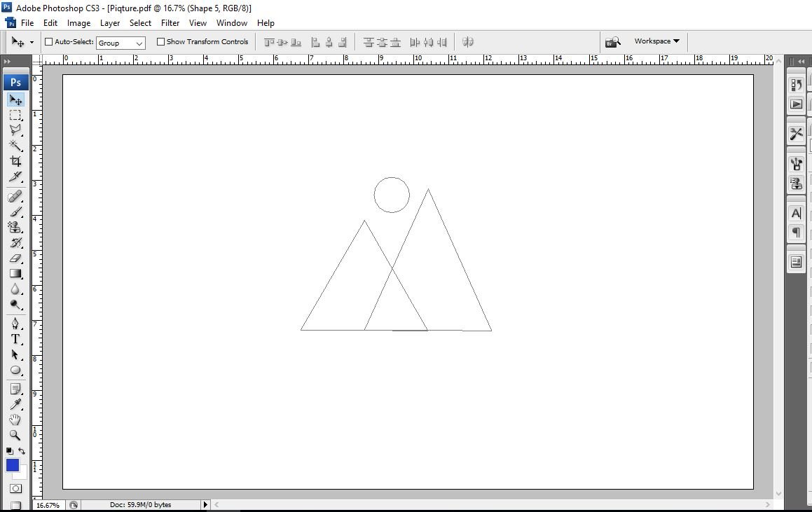Screen dimensions: 812x512
Task: Open the Layer menu
Action: (x=110, y=23)
